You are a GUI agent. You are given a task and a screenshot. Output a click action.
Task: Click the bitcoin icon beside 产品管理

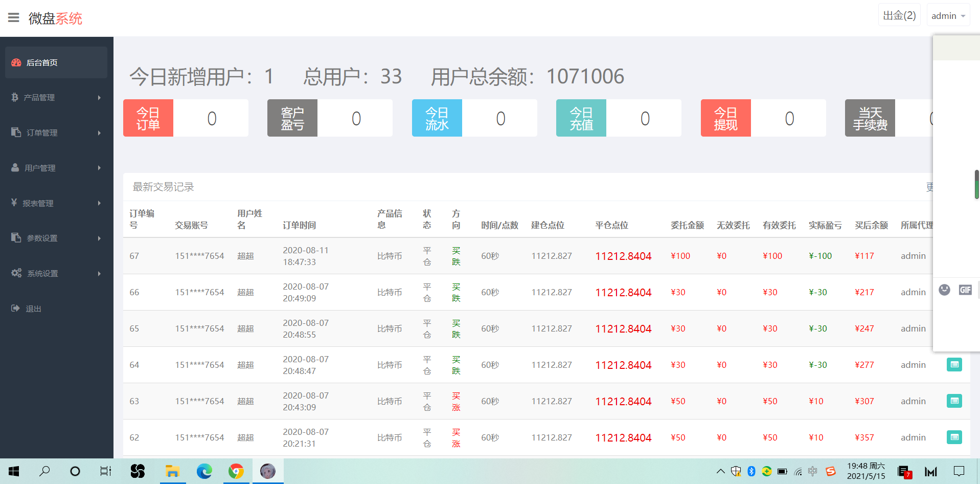pos(15,97)
